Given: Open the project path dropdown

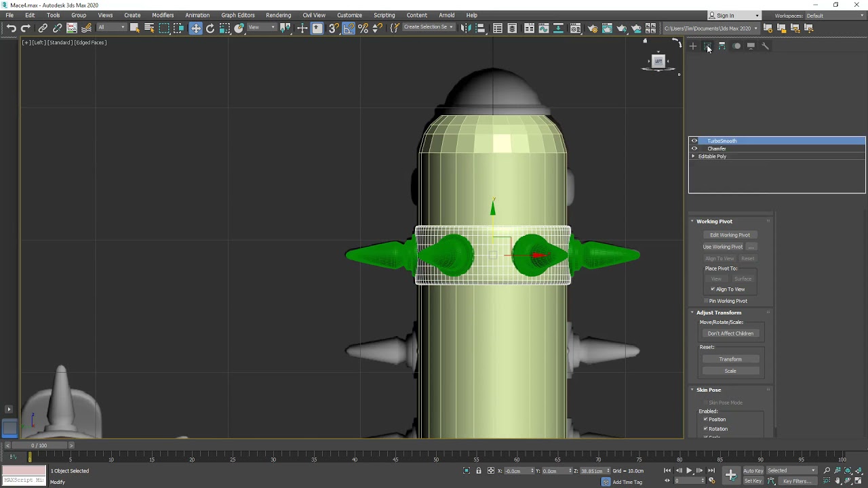Looking at the screenshot, I should 711,28.
